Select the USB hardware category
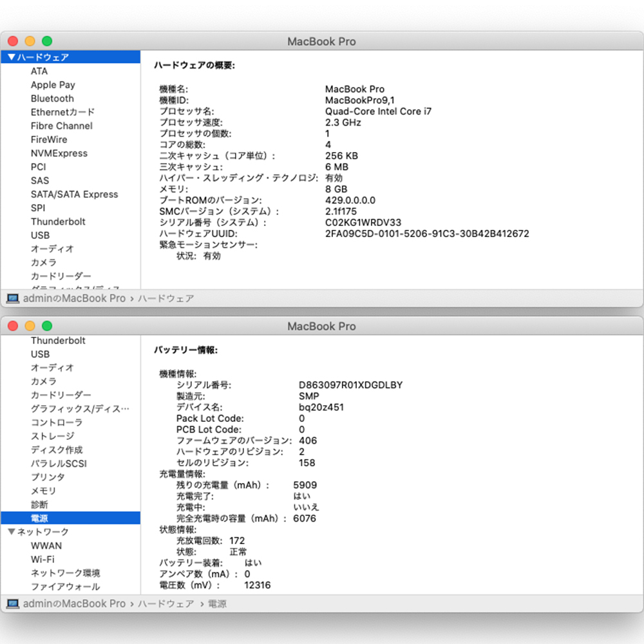The image size is (644, 644). tap(41, 235)
